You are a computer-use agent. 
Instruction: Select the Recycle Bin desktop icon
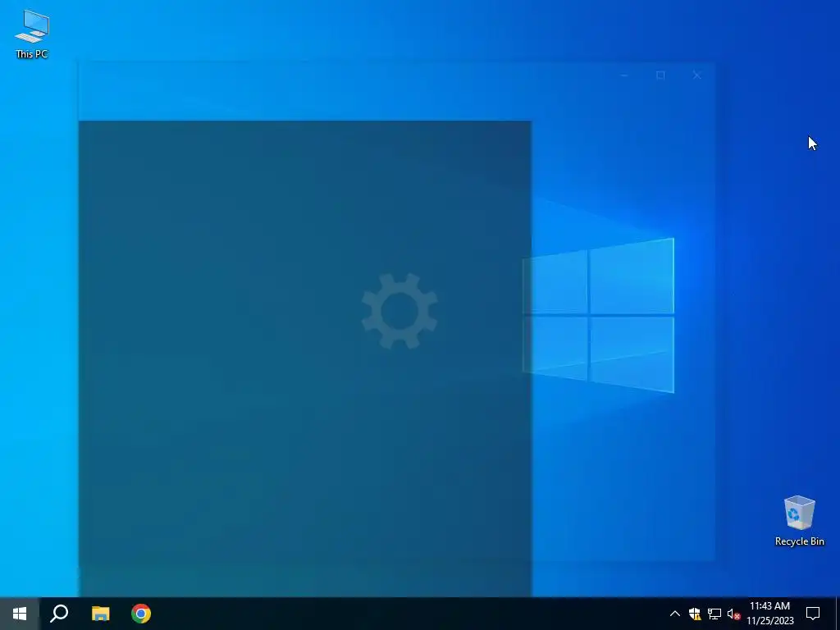[x=799, y=520]
